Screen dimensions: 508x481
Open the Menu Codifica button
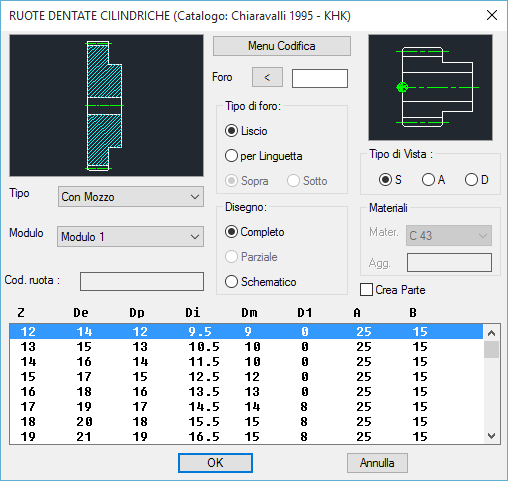point(282,46)
